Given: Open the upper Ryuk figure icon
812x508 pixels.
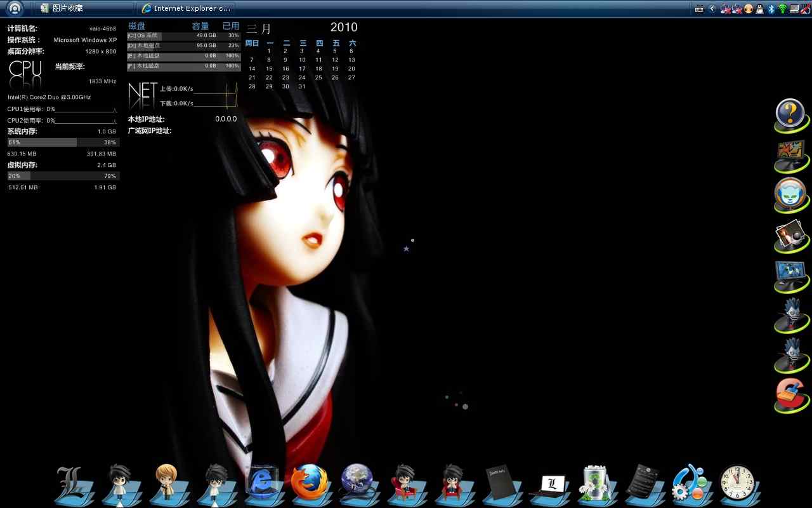Looking at the screenshot, I should click(791, 316).
